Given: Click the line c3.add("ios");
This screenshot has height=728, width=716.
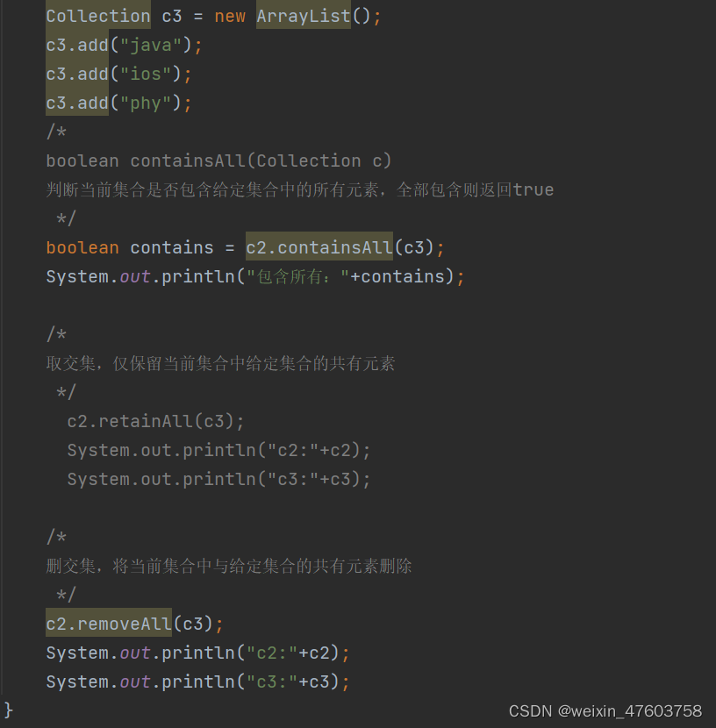Looking at the screenshot, I should [x=118, y=75].
